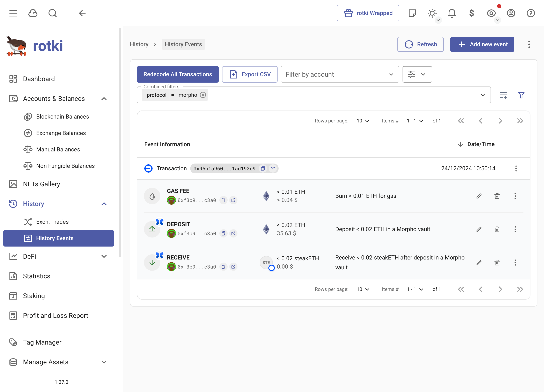Click external link icon for transaction

click(x=274, y=168)
